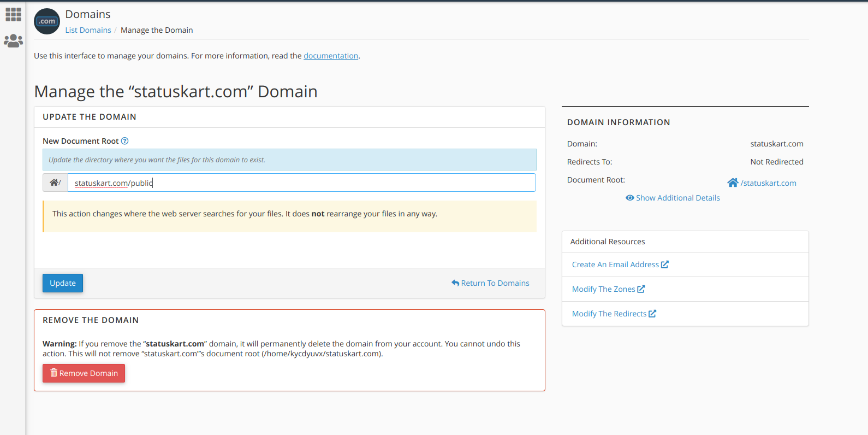
Task: Focus the New Document Root text field
Action: click(301, 183)
